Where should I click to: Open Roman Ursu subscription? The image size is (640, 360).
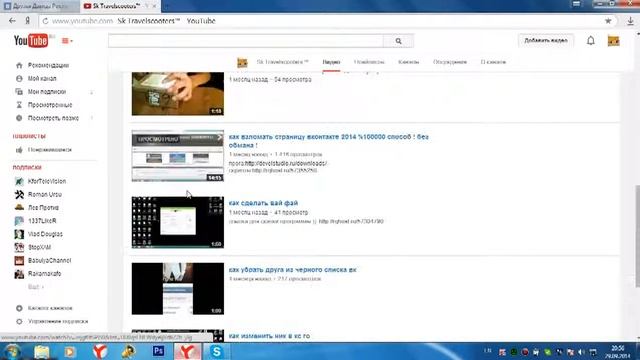44,195
